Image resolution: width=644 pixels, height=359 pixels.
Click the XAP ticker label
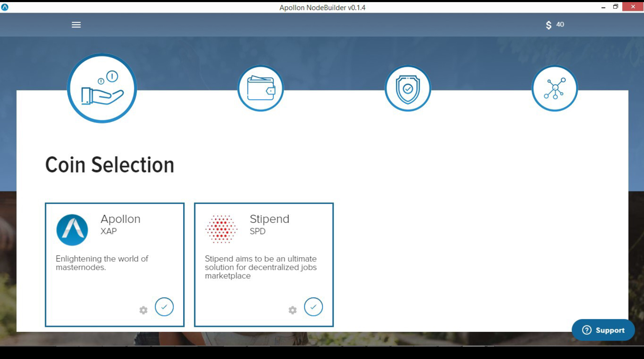pyautogui.click(x=109, y=231)
